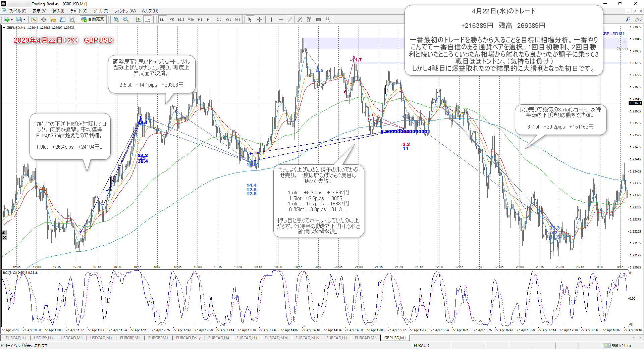Toggle the chart shift button
This screenshot has height=349, width=644.
coord(148,19)
